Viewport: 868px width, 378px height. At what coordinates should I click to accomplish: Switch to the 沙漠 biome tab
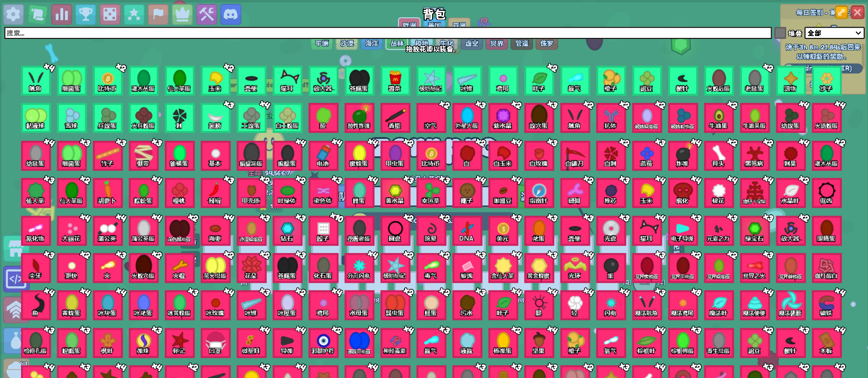(x=347, y=44)
